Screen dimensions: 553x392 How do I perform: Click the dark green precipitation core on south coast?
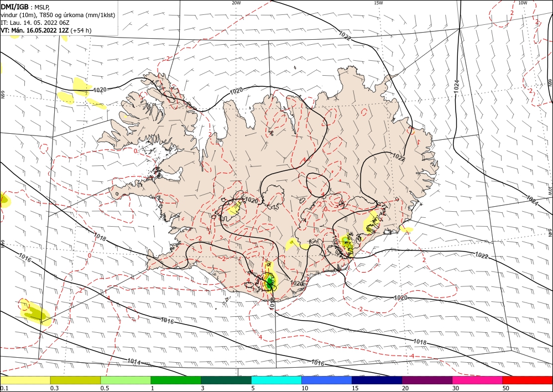pyautogui.click(x=270, y=283)
